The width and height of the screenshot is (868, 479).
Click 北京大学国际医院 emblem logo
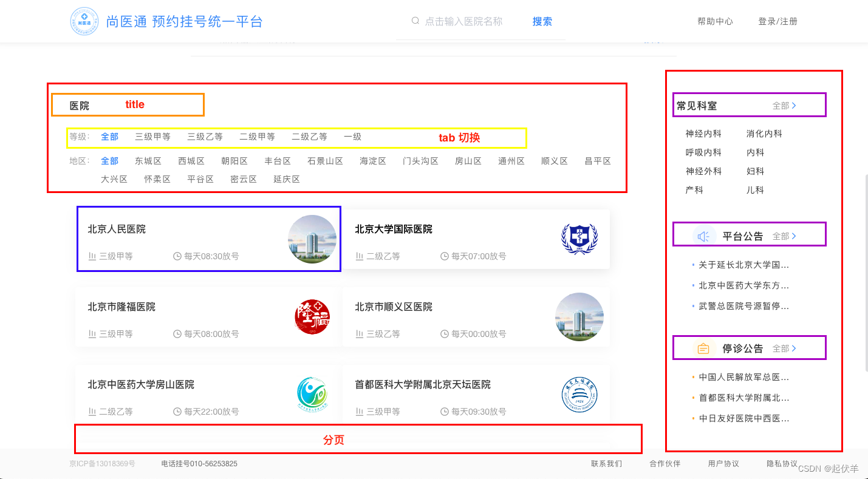[x=579, y=239]
